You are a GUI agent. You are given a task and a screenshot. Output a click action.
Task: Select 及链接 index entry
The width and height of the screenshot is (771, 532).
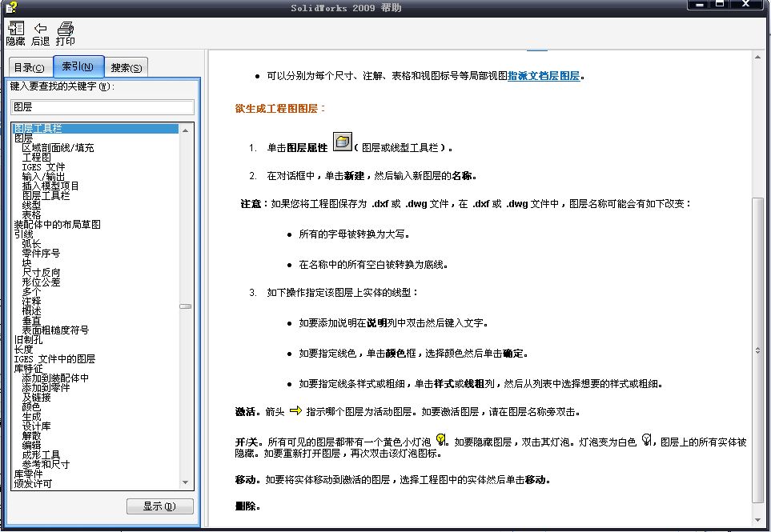pos(36,398)
